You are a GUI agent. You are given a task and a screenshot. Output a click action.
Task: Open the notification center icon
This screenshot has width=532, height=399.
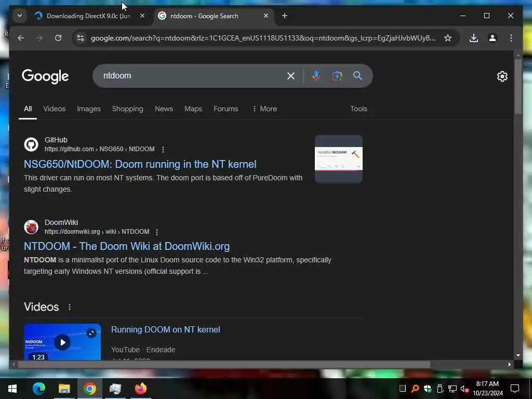point(515,389)
